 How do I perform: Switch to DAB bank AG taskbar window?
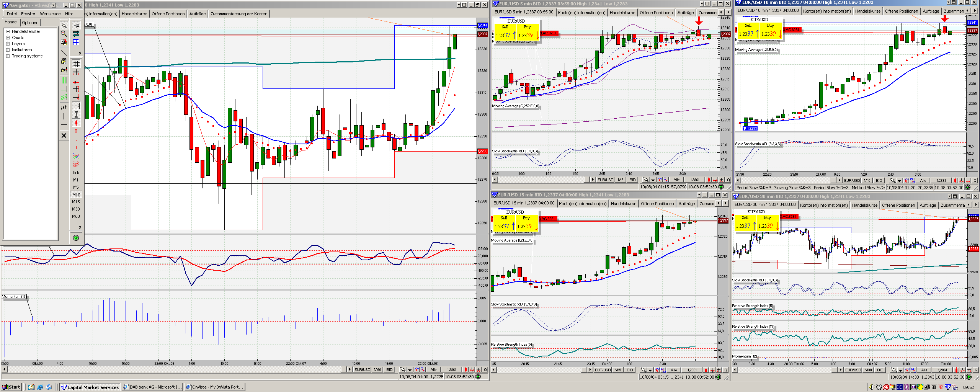coord(152,387)
